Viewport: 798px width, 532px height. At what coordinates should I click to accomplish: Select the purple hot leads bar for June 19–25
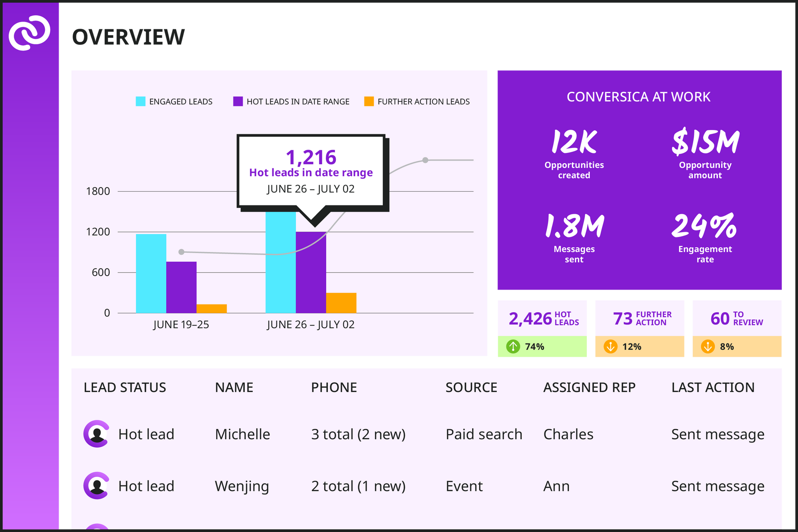(x=181, y=287)
